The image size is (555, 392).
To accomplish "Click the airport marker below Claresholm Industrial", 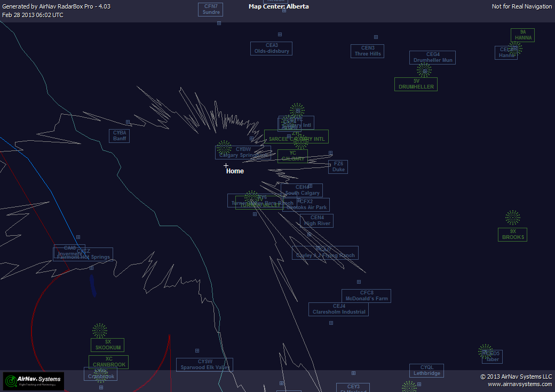I will click(331, 323).
